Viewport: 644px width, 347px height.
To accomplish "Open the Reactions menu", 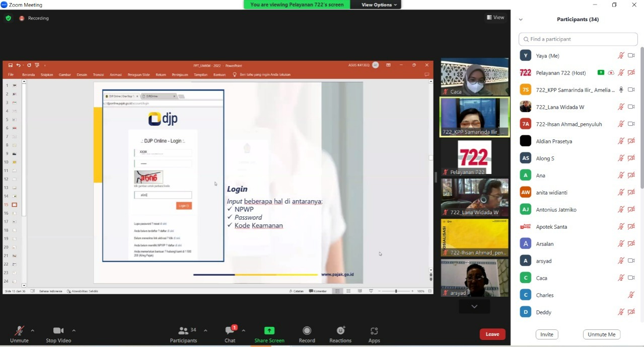I will pos(340,331).
